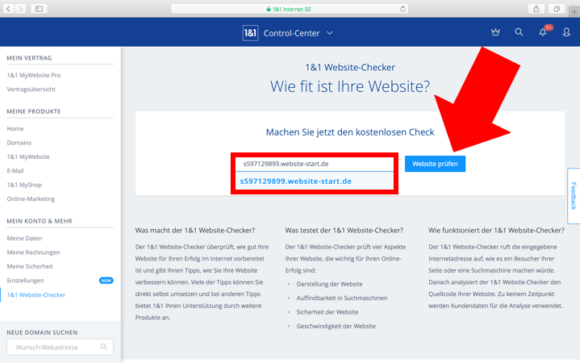Viewport: 580px width, 363px height.
Task: Click 'Wie fit ist Ihre Website?' heading
Action: coord(350,87)
